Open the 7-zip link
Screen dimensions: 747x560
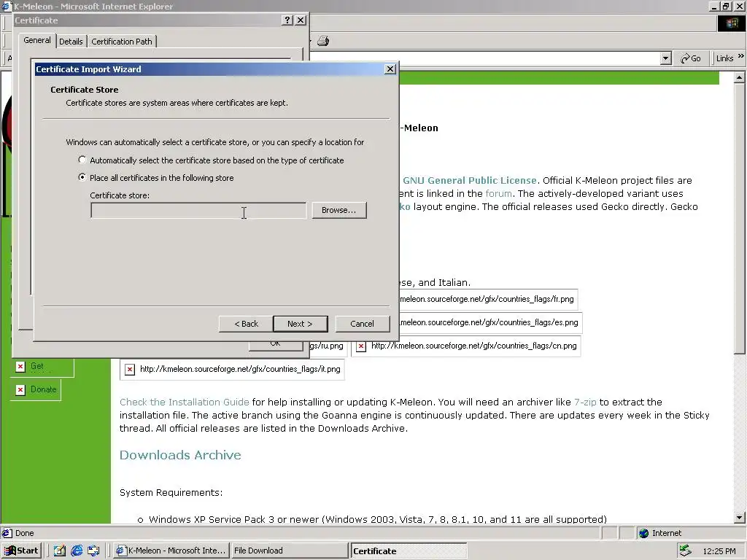click(585, 402)
